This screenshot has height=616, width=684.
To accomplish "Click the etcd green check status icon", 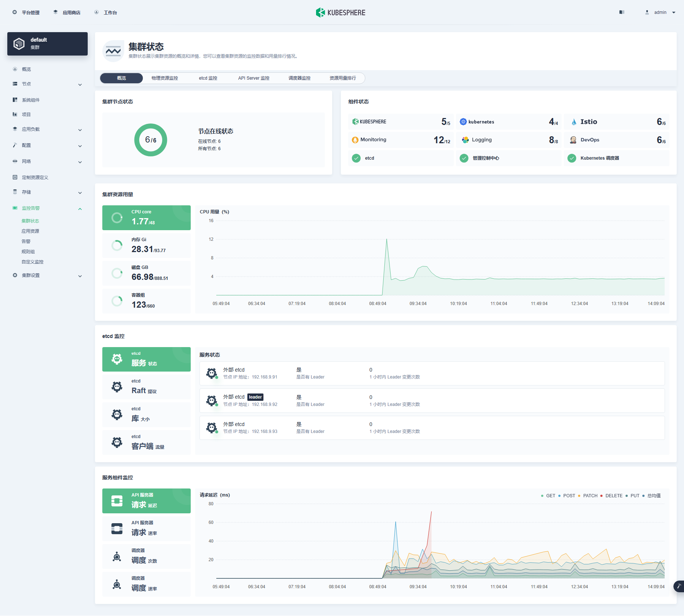I will 356,158.
